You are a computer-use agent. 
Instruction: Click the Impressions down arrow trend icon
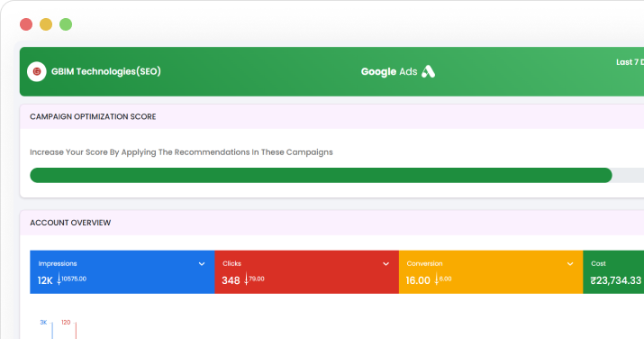pos(59,279)
